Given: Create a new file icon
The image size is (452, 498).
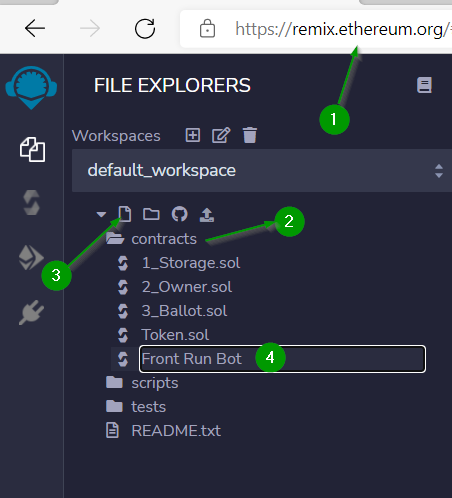Looking at the screenshot, I should [125, 214].
